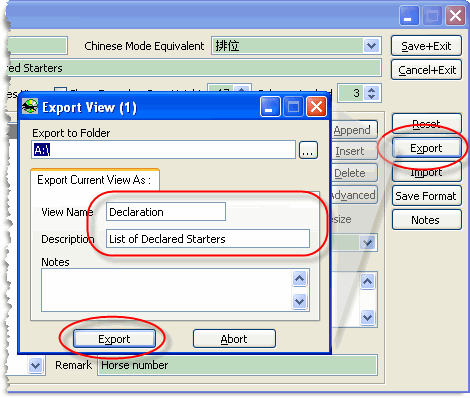The width and height of the screenshot is (470, 398).
Task: Open the dropdown below the size label
Action: [368, 243]
